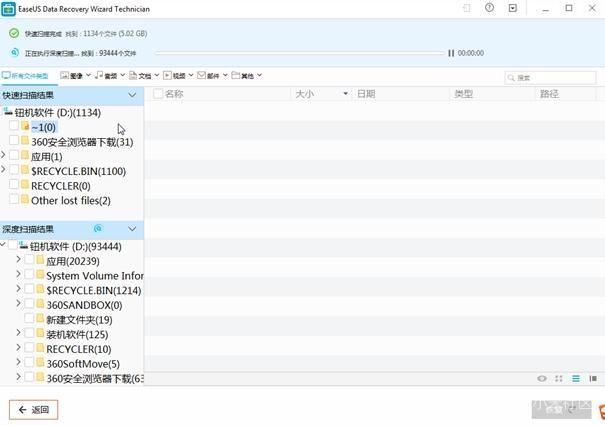The height and width of the screenshot is (425, 605).
Task: Select the 应用(1) folder label
Action: click(46, 157)
